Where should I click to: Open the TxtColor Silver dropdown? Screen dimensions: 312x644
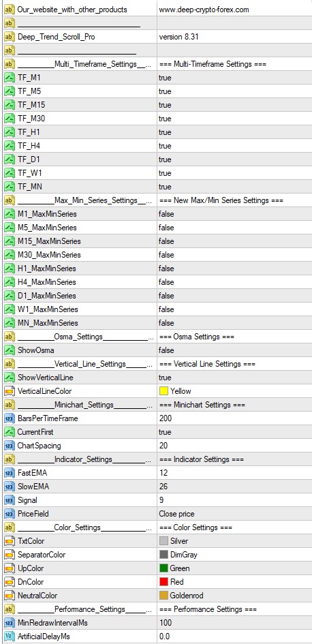[234, 541]
